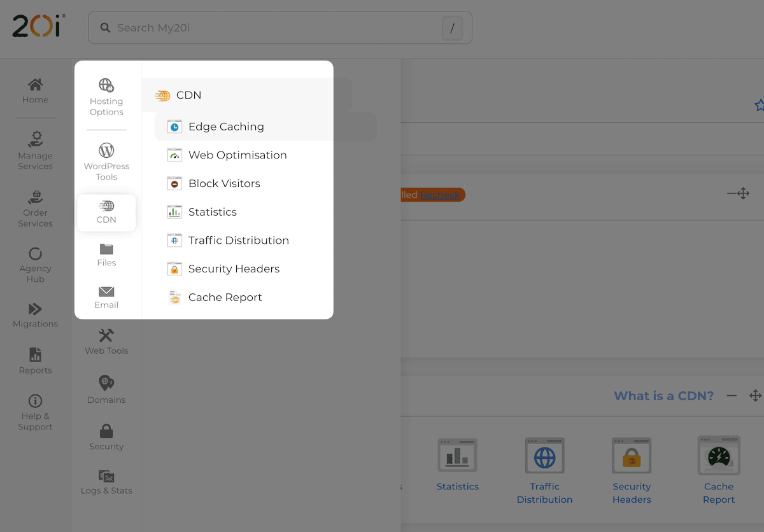
Task: Click the CDN panel move handle
Action: [x=755, y=396]
